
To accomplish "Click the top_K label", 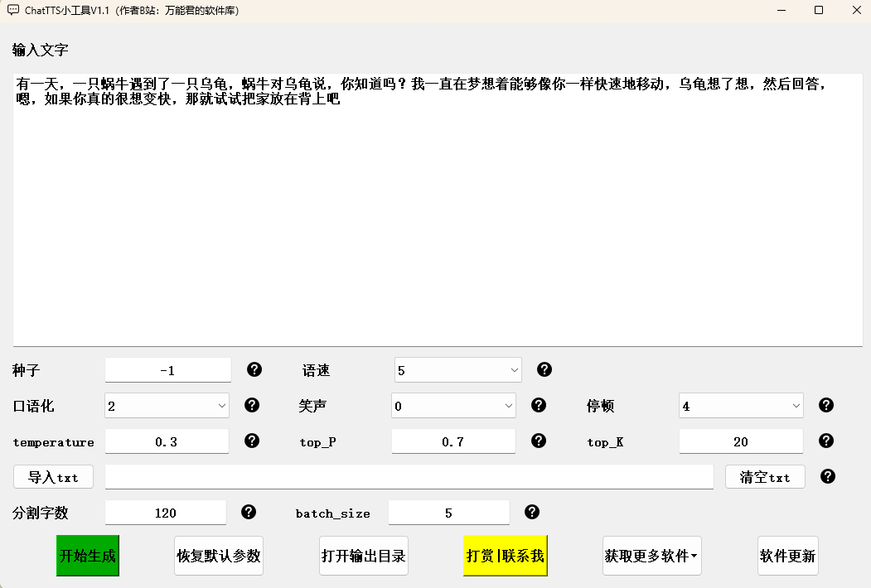I will [606, 442].
